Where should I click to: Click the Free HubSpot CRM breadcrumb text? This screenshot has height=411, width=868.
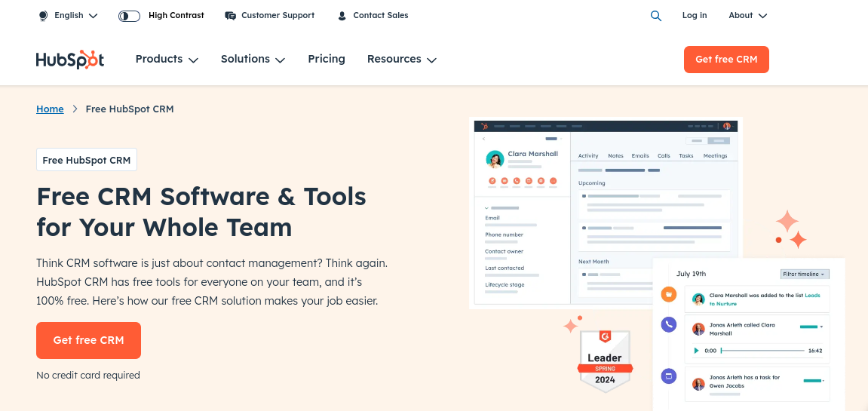click(x=130, y=109)
